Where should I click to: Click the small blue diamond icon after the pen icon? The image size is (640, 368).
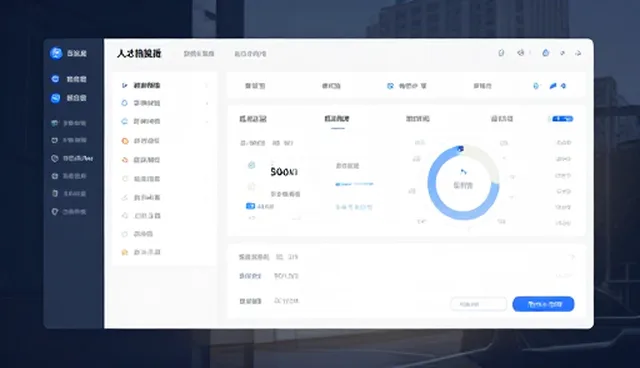pyautogui.click(x=563, y=86)
